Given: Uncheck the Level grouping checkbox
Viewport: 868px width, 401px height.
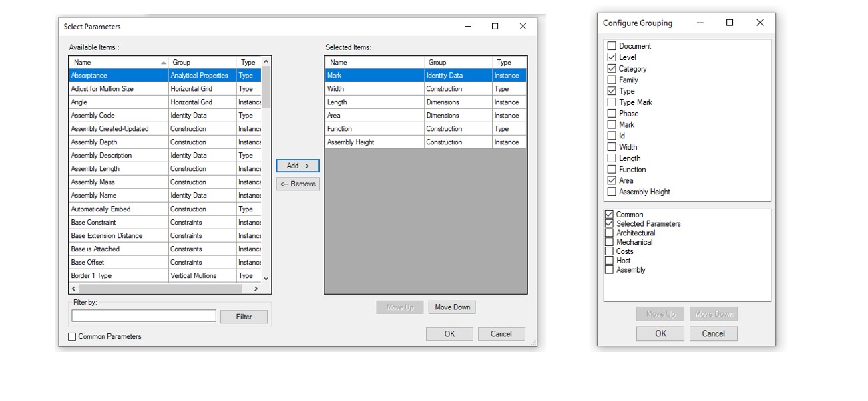Looking at the screenshot, I should point(612,57).
